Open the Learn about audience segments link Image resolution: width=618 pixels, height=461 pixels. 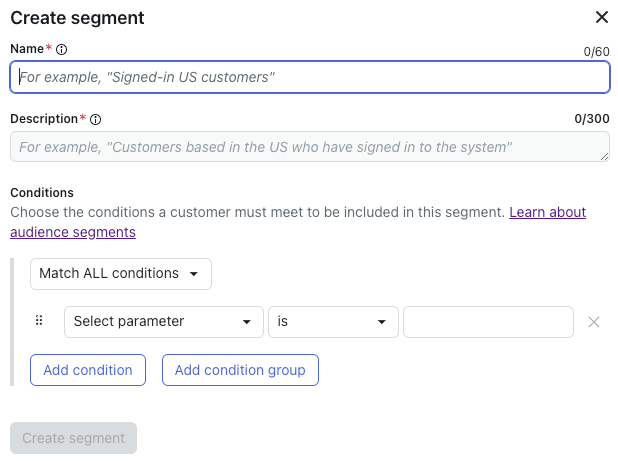click(x=298, y=222)
